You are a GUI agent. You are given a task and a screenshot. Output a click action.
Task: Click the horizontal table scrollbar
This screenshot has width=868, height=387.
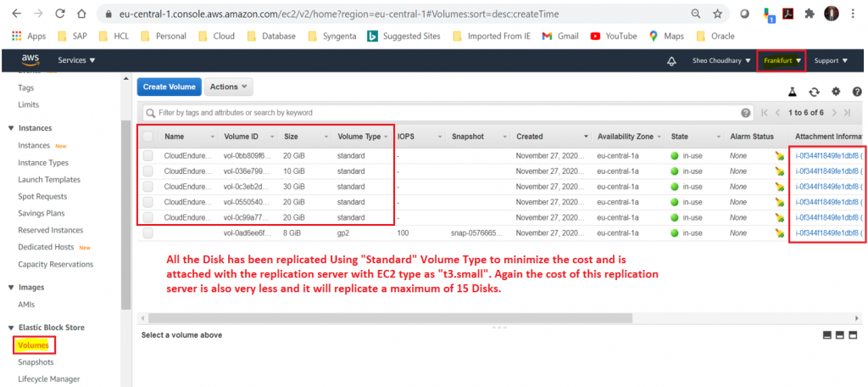(390, 318)
